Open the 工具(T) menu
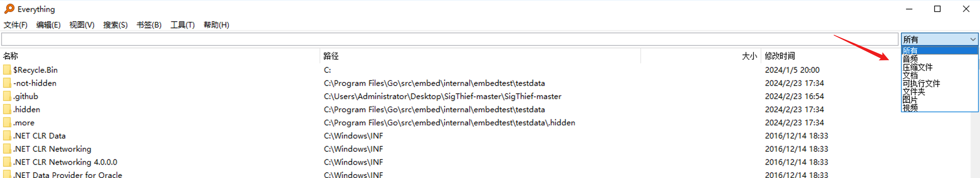This screenshot has height=178, width=980. tap(182, 25)
